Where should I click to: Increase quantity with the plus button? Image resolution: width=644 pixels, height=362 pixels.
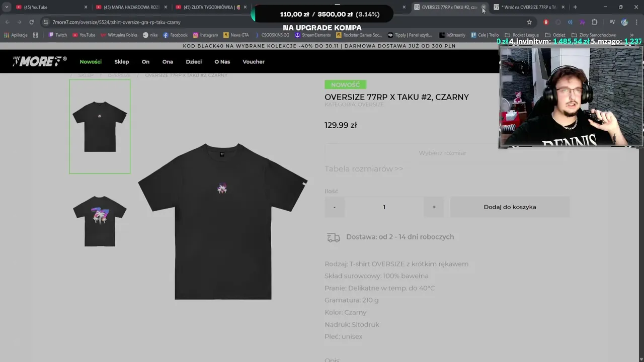click(434, 207)
